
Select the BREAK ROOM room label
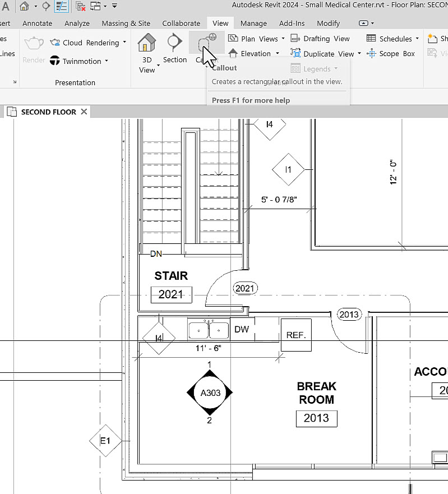coord(316,393)
